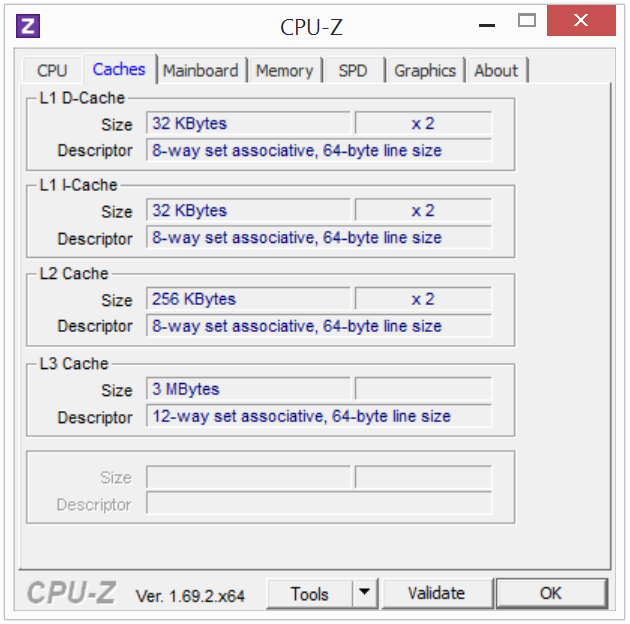Minimize the CPU-Z window

pyautogui.click(x=488, y=20)
